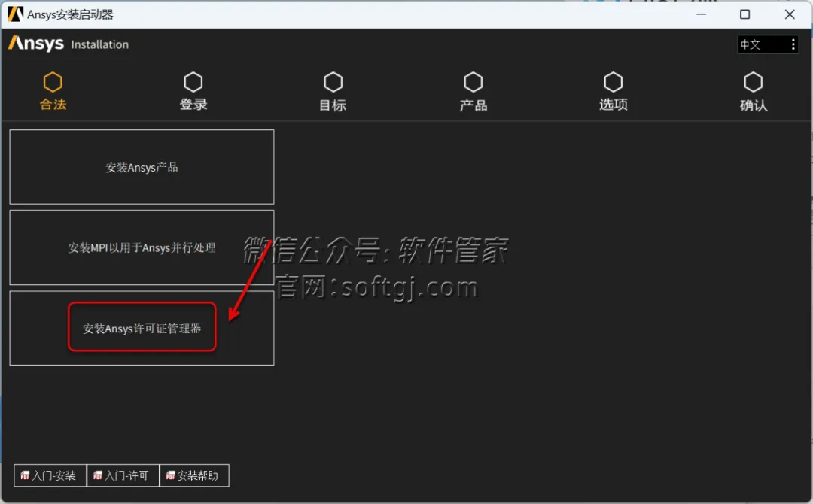Click the 合法 step hexagon icon
The width and height of the screenshot is (813, 504).
(x=53, y=82)
